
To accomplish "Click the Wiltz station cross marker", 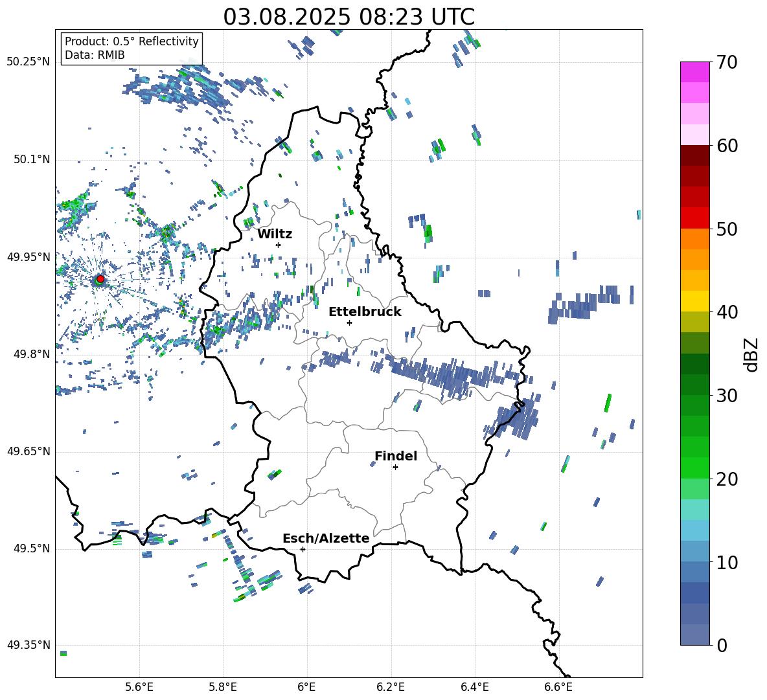I will [279, 245].
